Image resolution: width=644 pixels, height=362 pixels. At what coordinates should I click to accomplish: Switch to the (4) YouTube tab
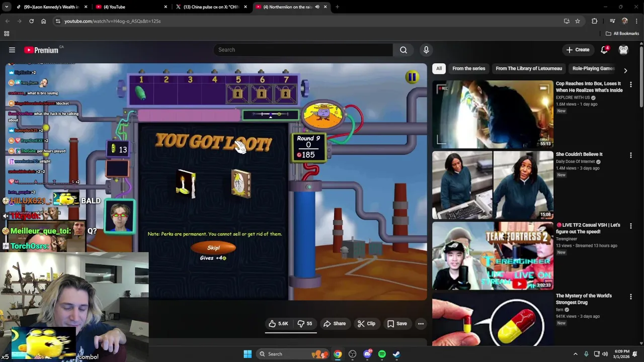[x=131, y=7]
